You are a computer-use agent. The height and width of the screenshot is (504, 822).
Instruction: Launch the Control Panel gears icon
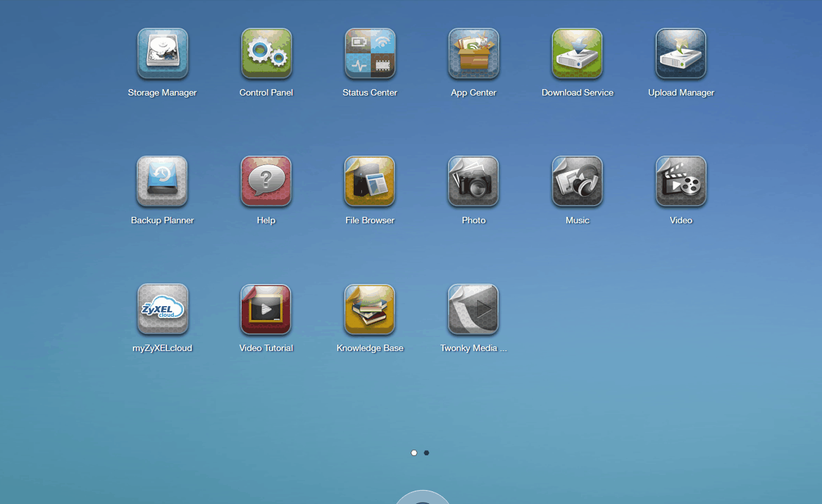tap(266, 53)
